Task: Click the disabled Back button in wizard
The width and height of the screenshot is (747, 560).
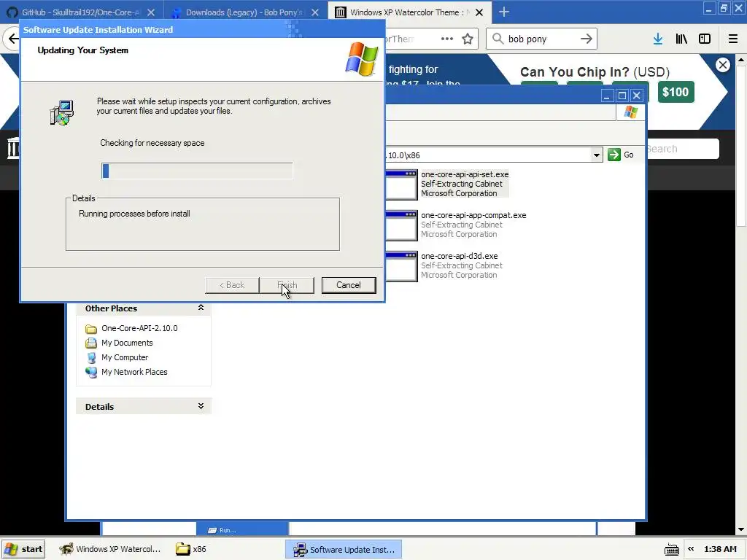Action: (x=232, y=285)
